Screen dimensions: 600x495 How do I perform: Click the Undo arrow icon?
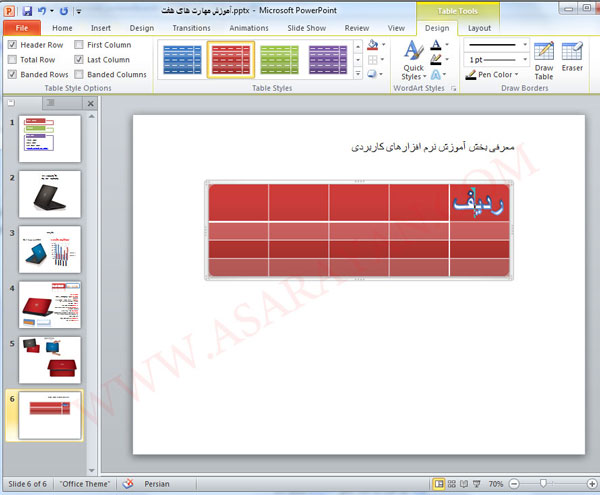(x=44, y=10)
